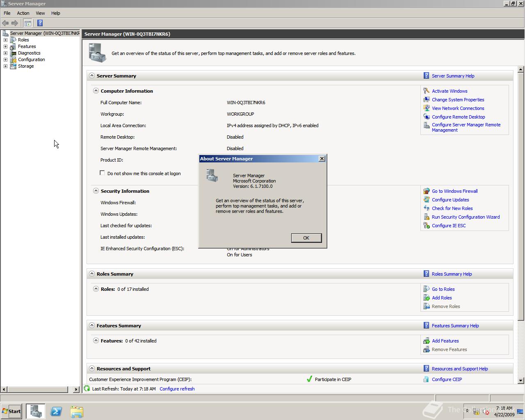Click the Forward arrow toolbar icon

point(15,23)
